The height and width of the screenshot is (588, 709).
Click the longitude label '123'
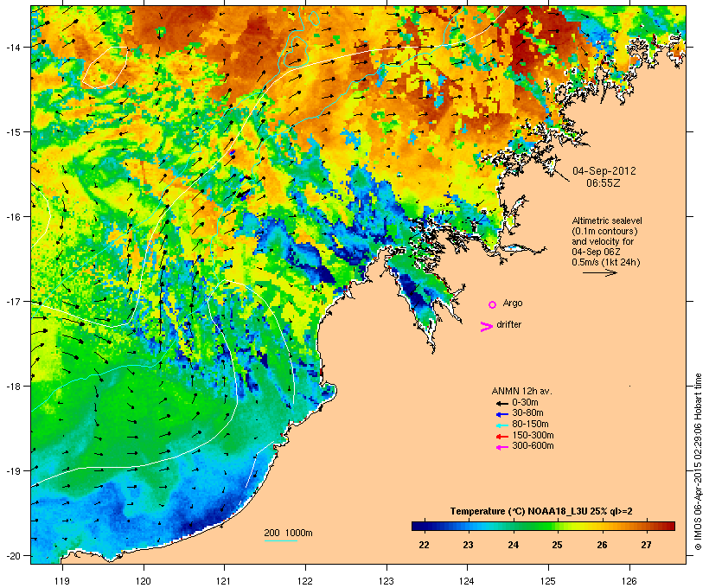[386, 580]
